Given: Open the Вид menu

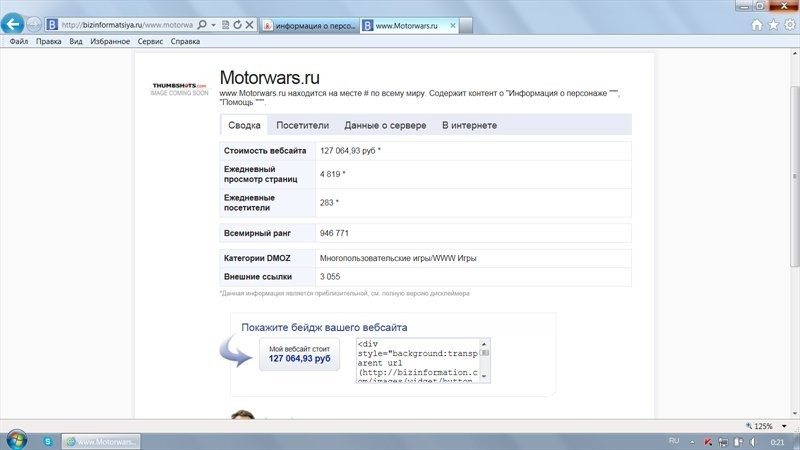Looking at the screenshot, I should [x=76, y=41].
